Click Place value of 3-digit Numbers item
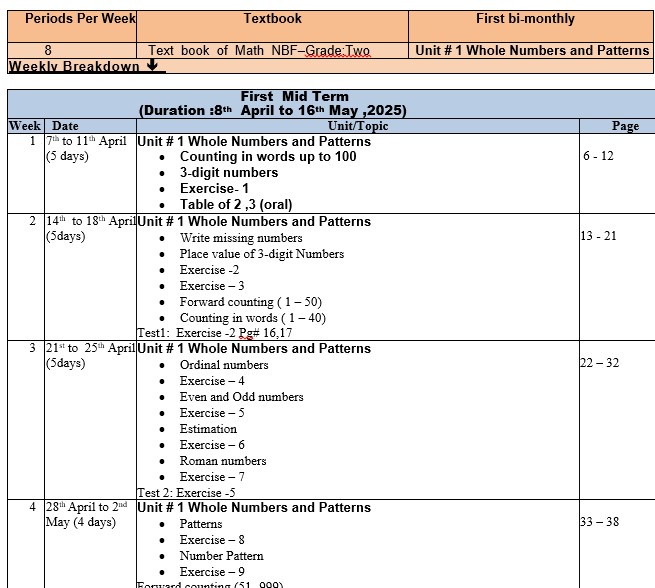Viewport: 655px width, 588px height. pos(261,254)
